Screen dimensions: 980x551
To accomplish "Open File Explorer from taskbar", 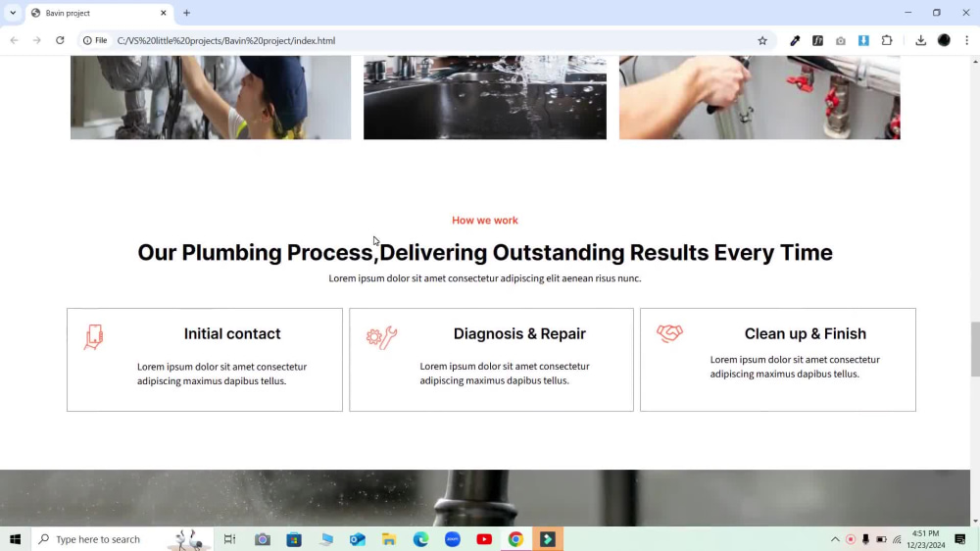I will 389,539.
